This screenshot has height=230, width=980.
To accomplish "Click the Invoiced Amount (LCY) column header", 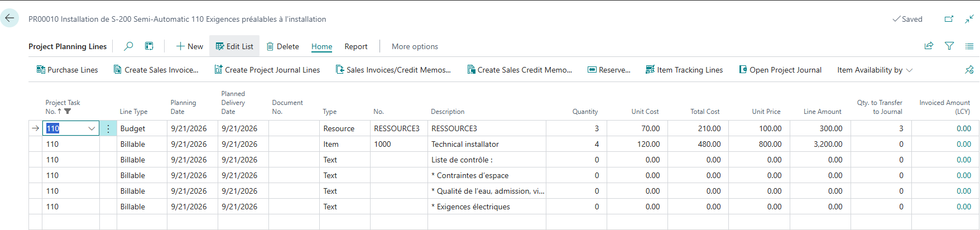I will 944,107.
